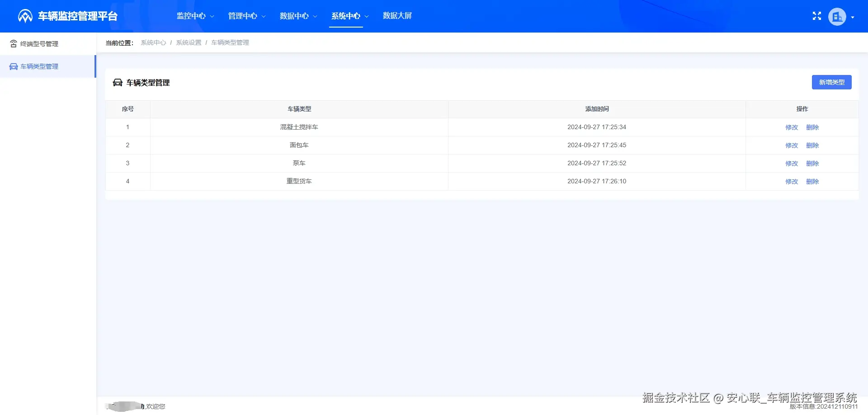Click 删除 for 重型货车

[x=813, y=181]
